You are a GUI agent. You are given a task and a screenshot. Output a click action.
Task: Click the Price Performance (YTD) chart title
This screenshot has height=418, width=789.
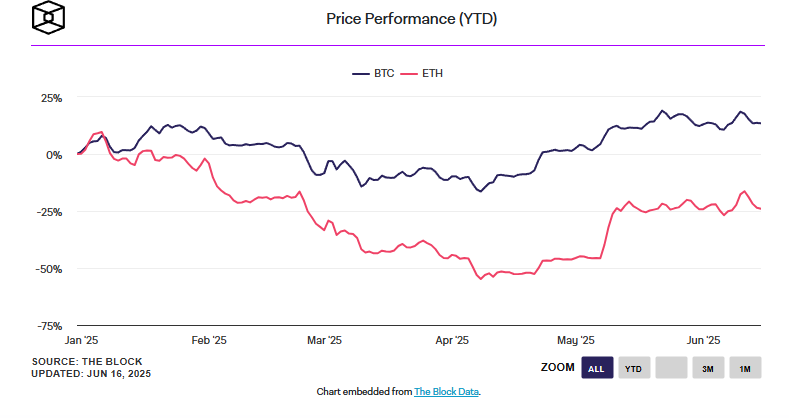tap(398, 19)
